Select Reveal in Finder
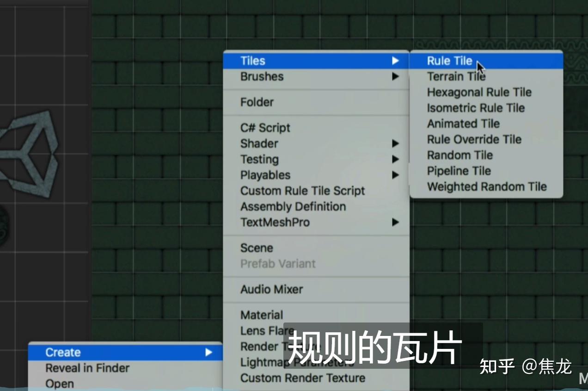Viewport: 588px width, 391px height. pyautogui.click(x=87, y=368)
